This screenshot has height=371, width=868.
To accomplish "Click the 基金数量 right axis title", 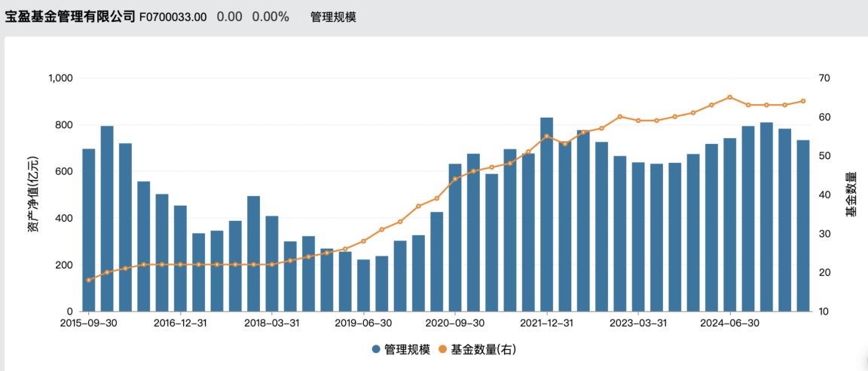I will (851, 194).
